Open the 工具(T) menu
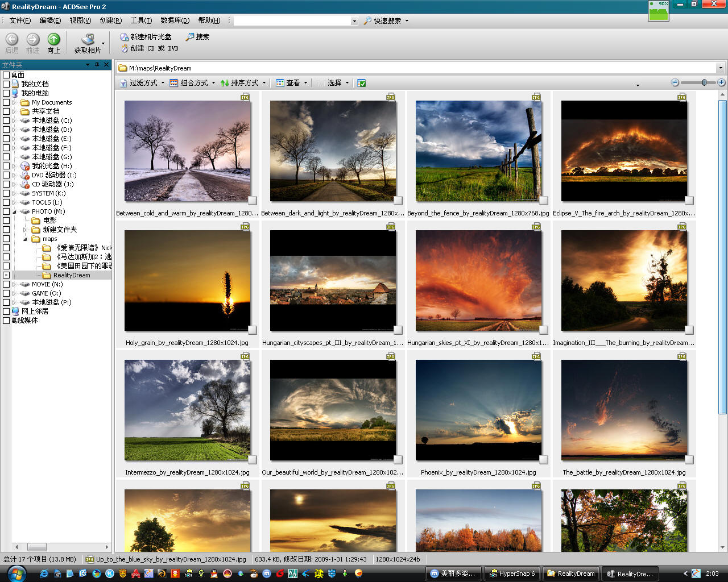Image resolution: width=728 pixels, height=582 pixels. point(141,20)
